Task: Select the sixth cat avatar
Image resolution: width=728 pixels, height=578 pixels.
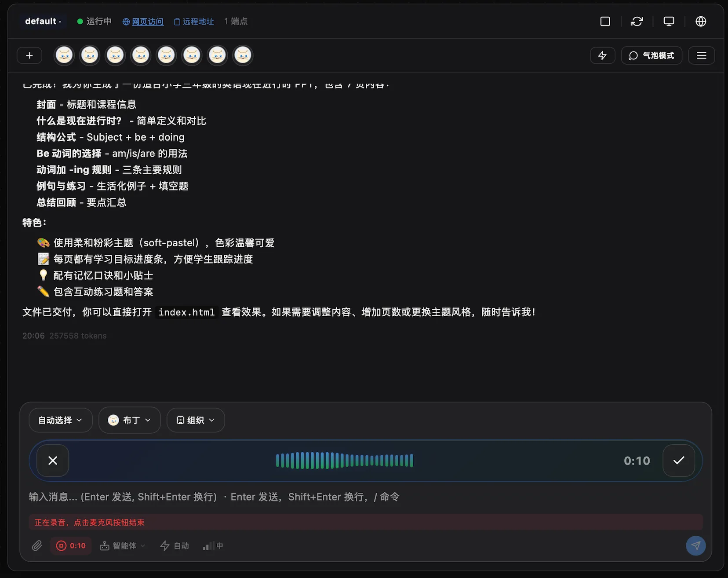Action: 192,55
